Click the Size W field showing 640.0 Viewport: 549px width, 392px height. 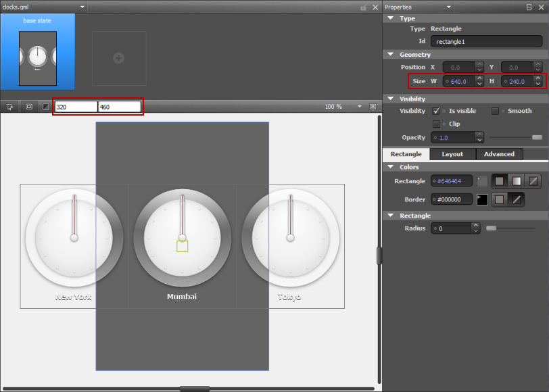point(459,82)
